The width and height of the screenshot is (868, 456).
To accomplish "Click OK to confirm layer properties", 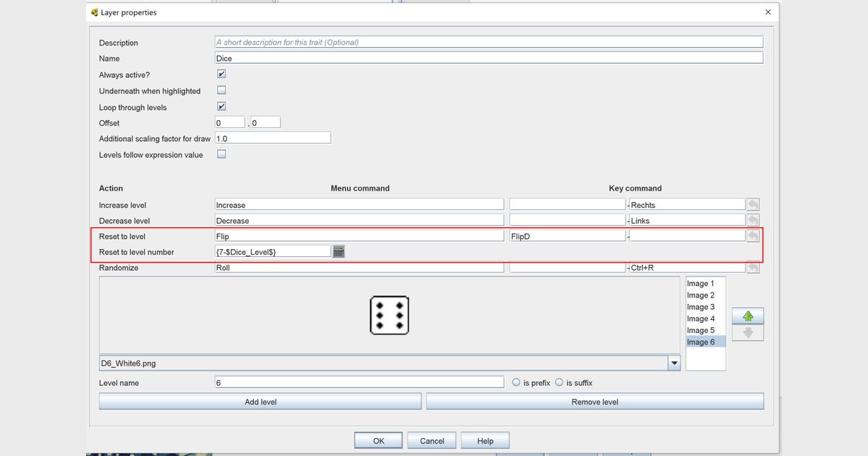I will (379, 441).
